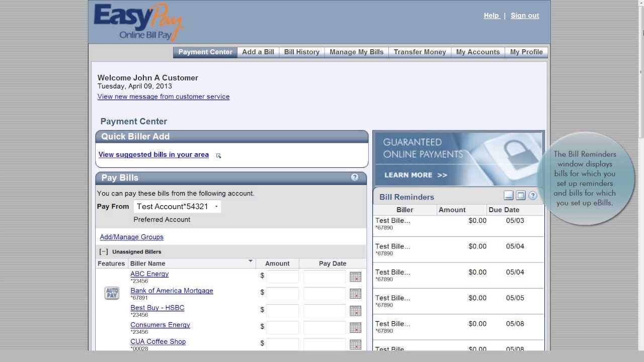Image resolution: width=644 pixels, height=362 pixels.
Task: Open calendar icon for Bank of America Mortgage
Action: tap(355, 294)
